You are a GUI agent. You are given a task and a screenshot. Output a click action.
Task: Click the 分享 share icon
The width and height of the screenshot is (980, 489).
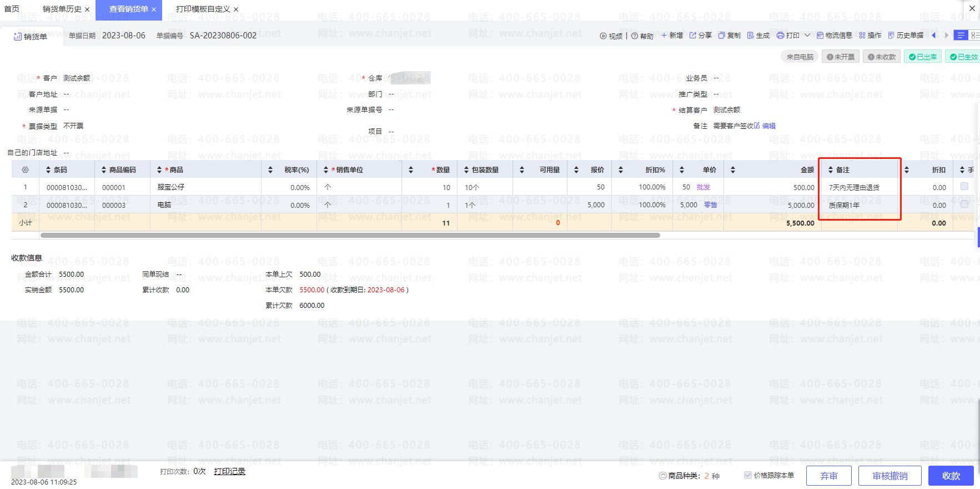[x=693, y=36]
